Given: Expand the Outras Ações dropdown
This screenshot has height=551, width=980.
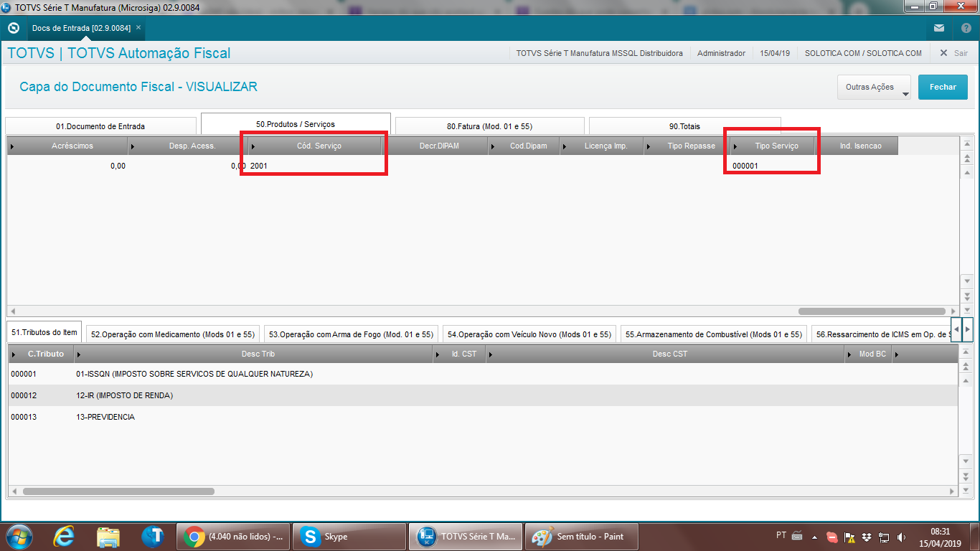Looking at the screenshot, I should 874,88.
